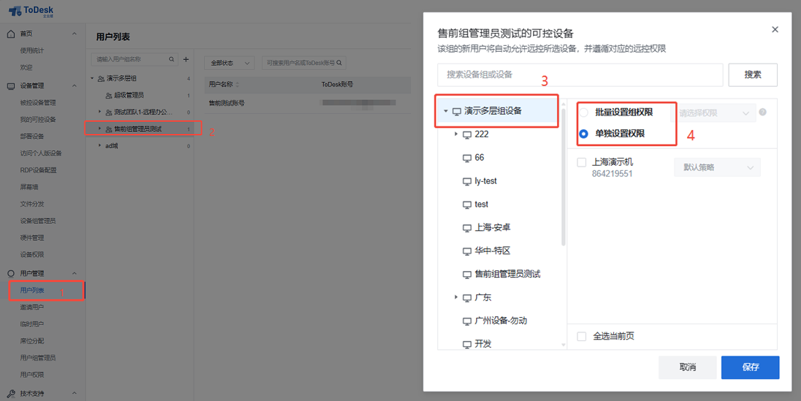Check the 上海演示机 device checkbox
This screenshot has height=401, width=801.
(581, 162)
